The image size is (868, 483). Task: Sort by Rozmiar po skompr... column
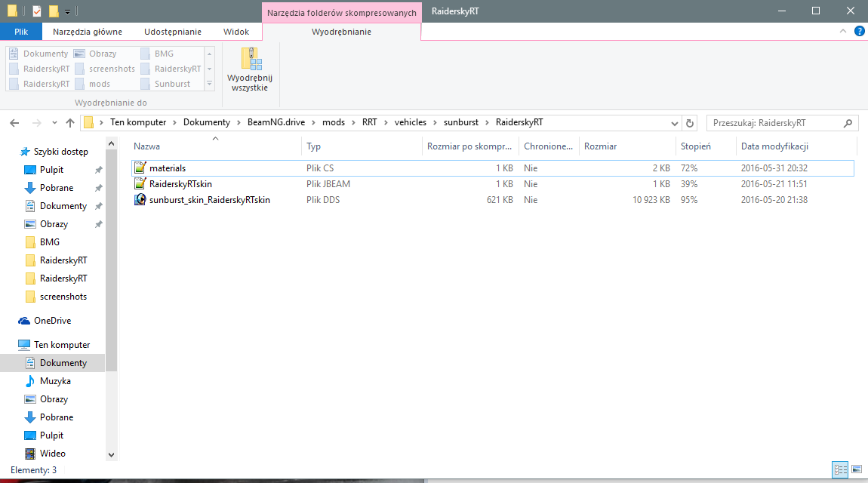[x=469, y=146]
